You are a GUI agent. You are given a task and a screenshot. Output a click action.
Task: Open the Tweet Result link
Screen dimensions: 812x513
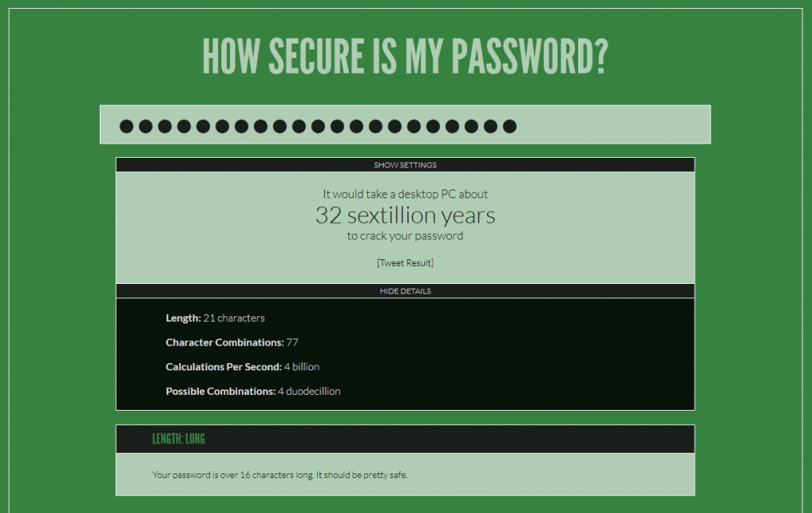coord(405,262)
